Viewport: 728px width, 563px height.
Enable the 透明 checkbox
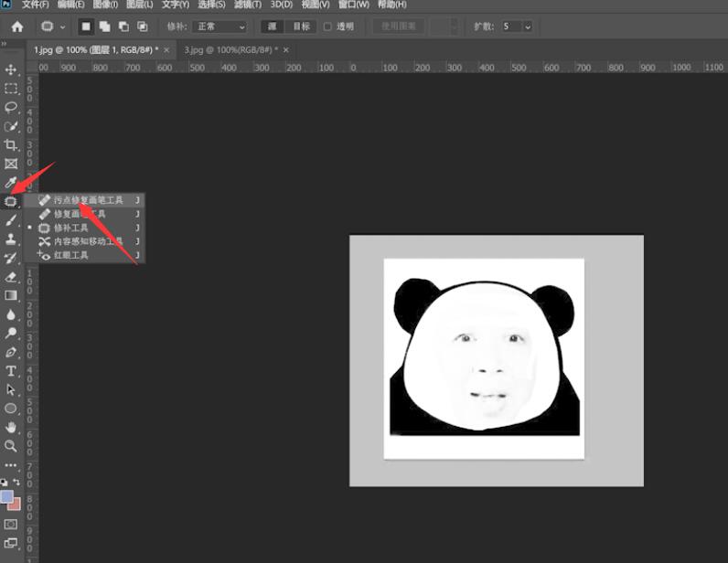327,27
